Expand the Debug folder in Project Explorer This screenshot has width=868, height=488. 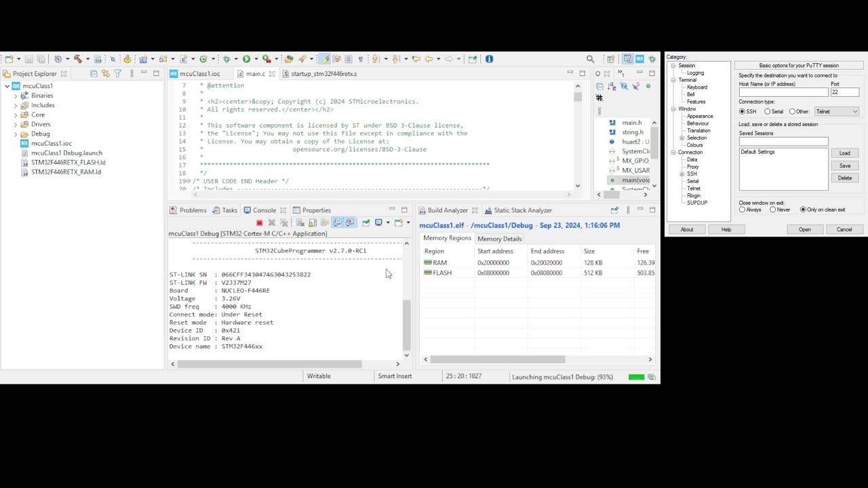tap(16, 134)
